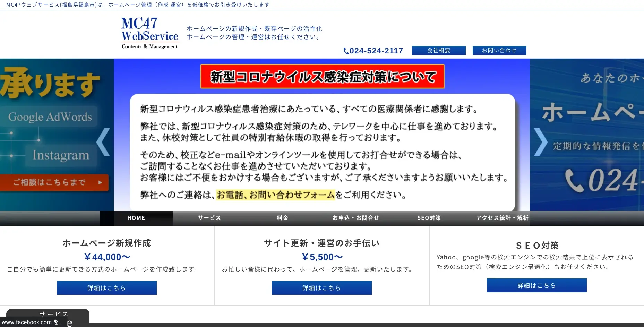Click the お問い合わせ button
The height and width of the screenshot is (327, 644).
pyautogui.click(x=499, y=50)
